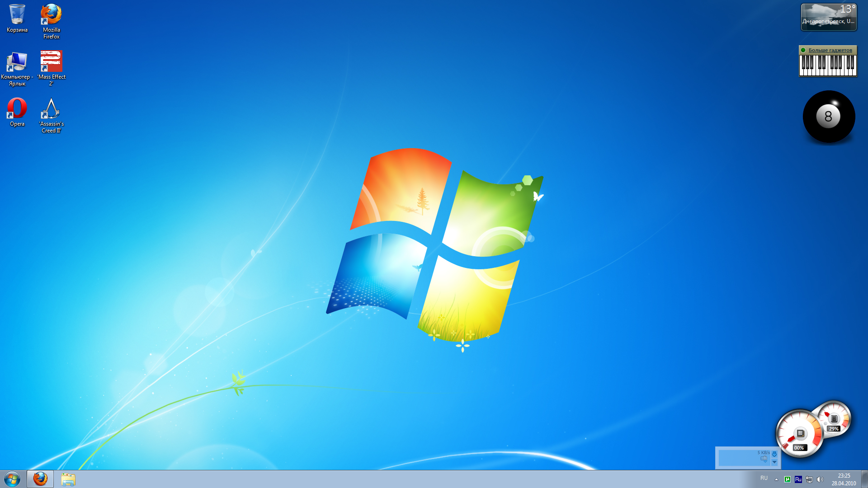
Task: Click the Днепропетровск weather gadget
Action: pyautogui.click(x=829, y=17)
